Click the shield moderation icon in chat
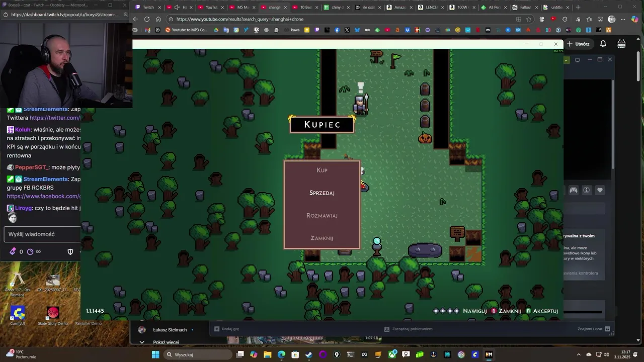This screenshot has width=644, height=362. click(70, 251)
